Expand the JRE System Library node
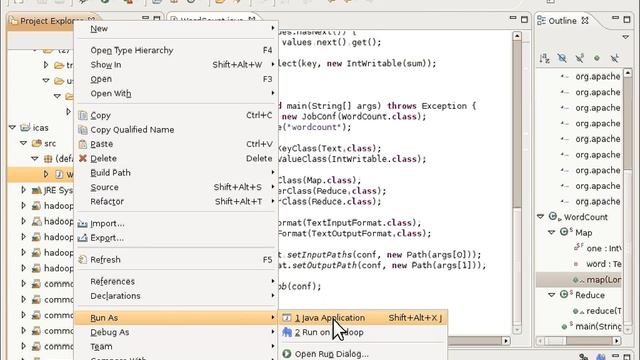This screenshot has height=360, width=640. pyautogui.click(x=23, y=190)
